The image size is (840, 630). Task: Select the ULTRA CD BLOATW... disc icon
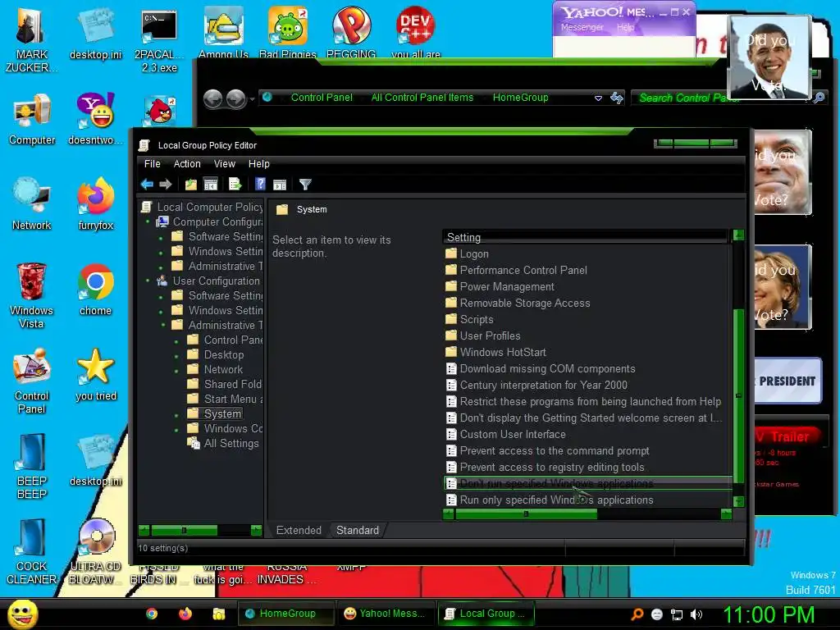(95, 552)
